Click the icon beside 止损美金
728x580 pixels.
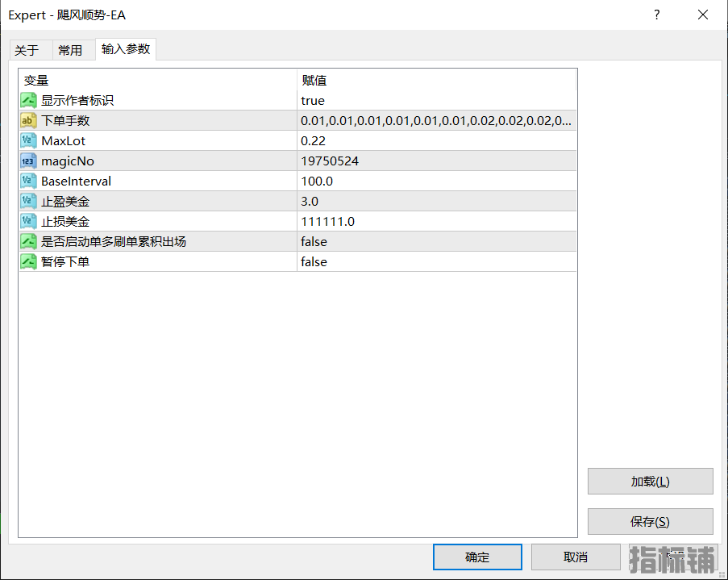29,222
